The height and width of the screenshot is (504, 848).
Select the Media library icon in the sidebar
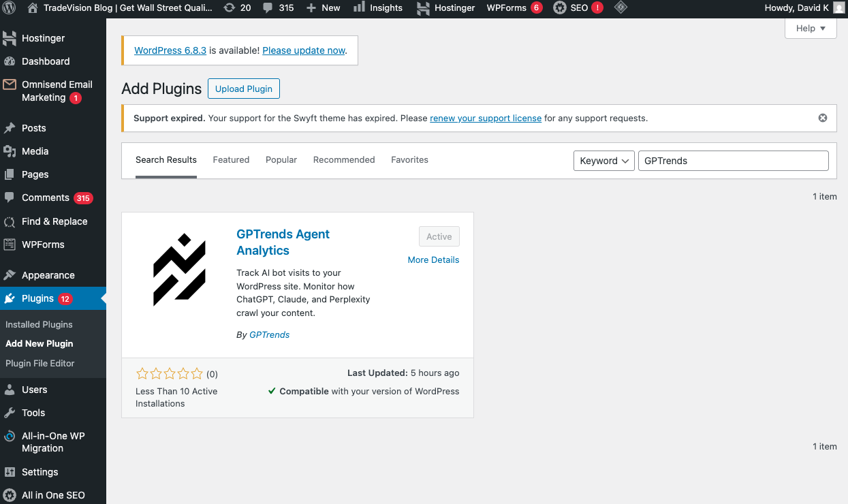tap(11, 151)
